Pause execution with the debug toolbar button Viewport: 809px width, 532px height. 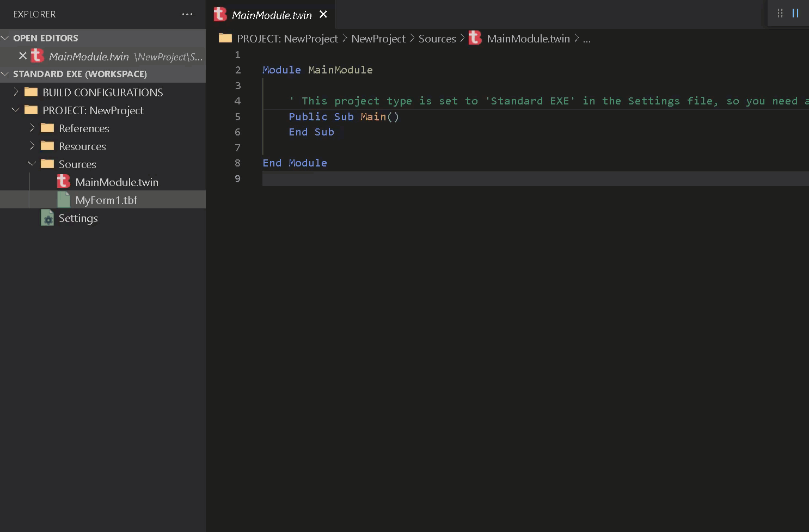pos(795,13)
